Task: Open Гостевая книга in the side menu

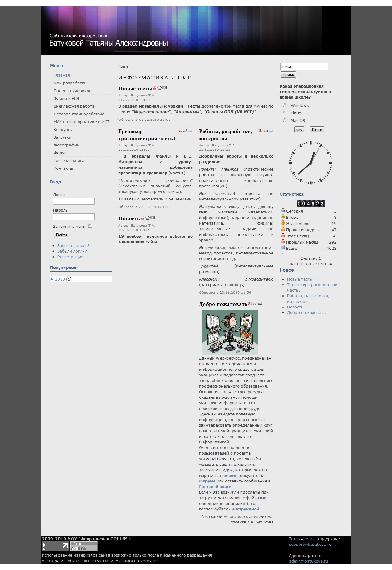Action: [69, 161]
